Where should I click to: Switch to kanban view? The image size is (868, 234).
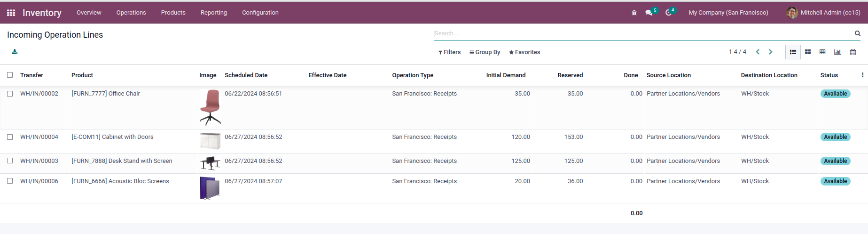[808, 52]
